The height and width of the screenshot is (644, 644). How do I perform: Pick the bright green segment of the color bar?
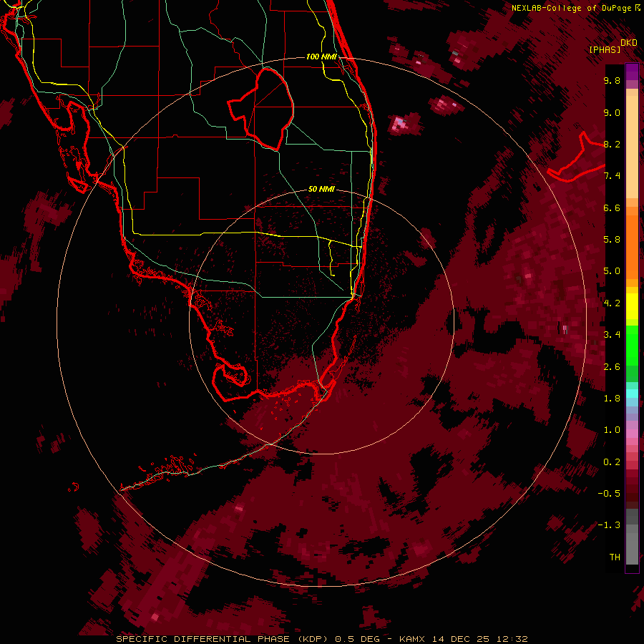coord(632,345)
